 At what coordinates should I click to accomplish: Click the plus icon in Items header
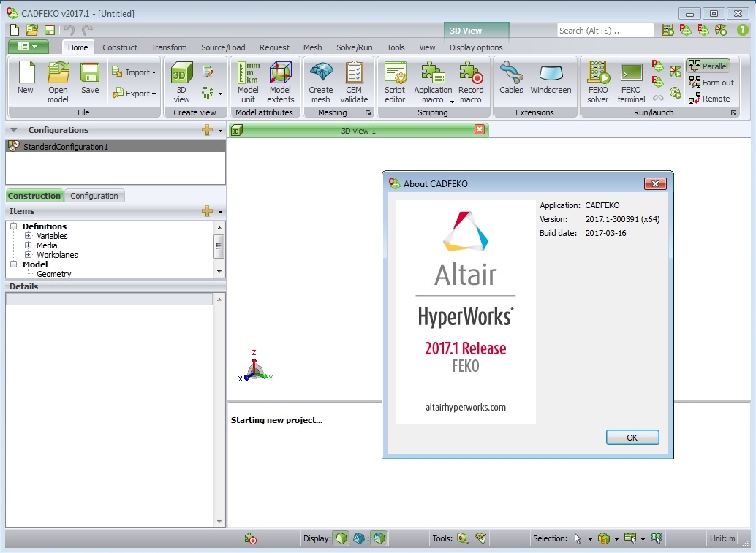coord(208,211)
